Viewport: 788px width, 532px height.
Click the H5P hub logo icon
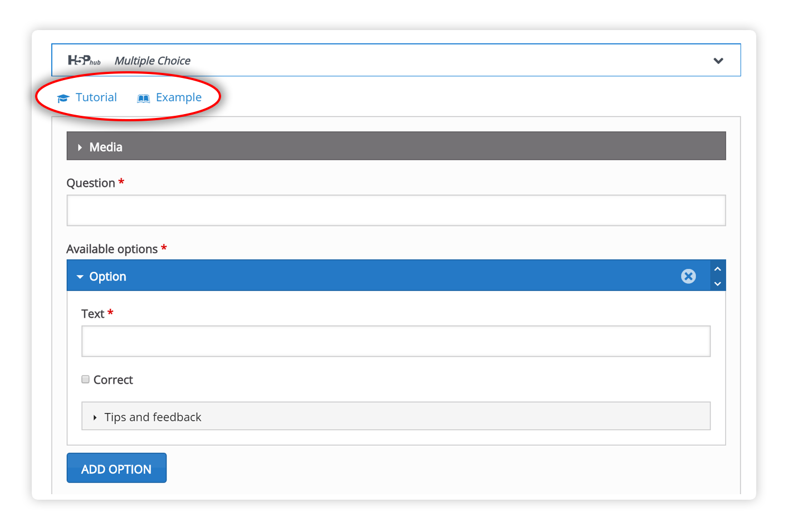tap(84, 60)
